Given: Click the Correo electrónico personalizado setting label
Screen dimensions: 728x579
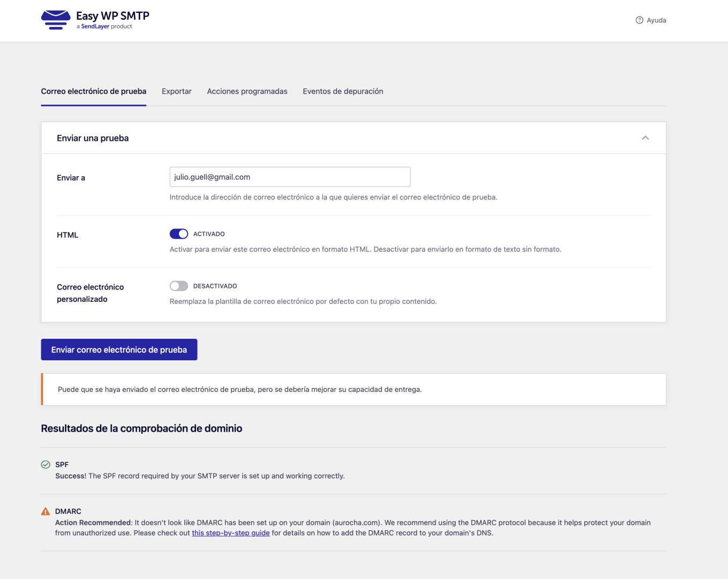Looking at the screenshot, I should pos(90,293).
